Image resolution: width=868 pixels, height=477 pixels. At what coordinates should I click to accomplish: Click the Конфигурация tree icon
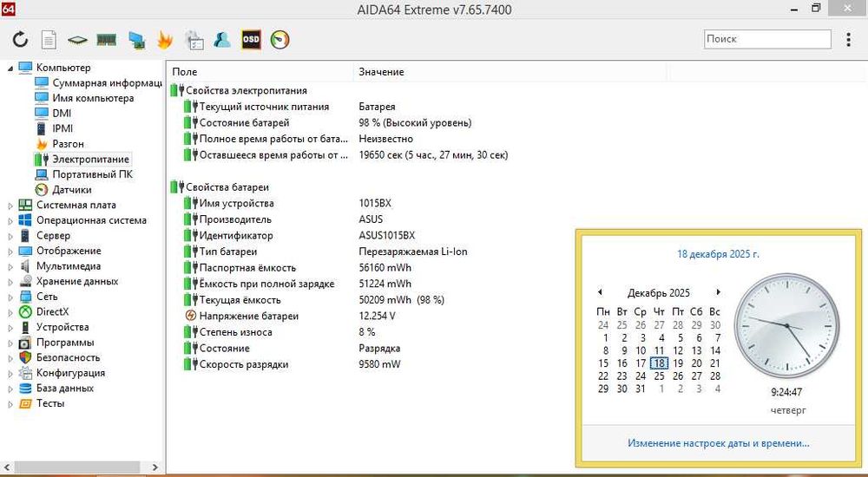(x=25, y=373)
